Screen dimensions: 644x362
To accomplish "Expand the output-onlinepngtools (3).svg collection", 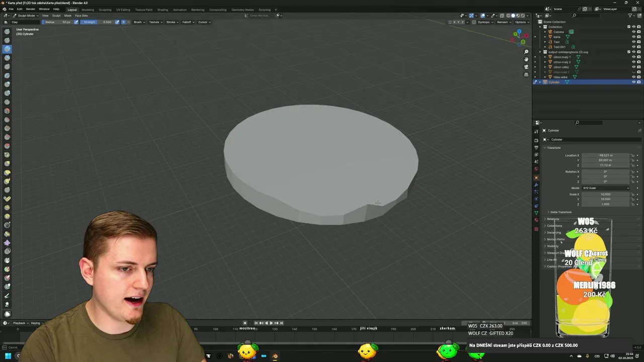I will coord(540,52).
